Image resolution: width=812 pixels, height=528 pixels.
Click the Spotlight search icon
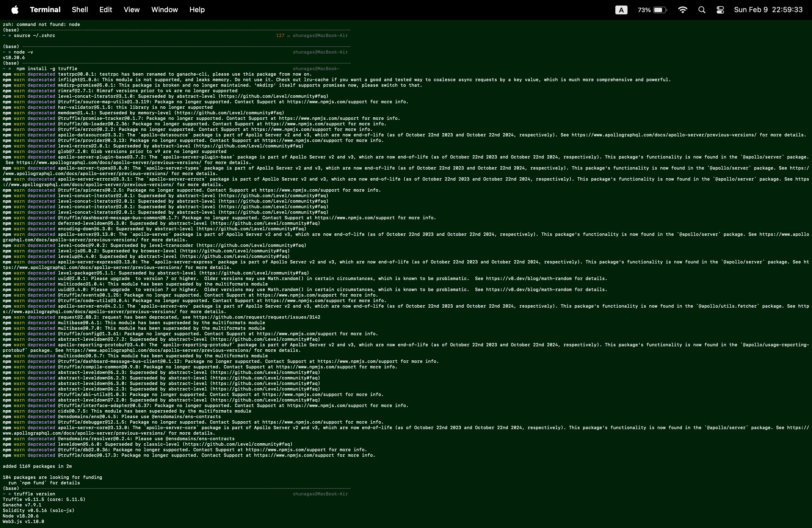(702, 10)
